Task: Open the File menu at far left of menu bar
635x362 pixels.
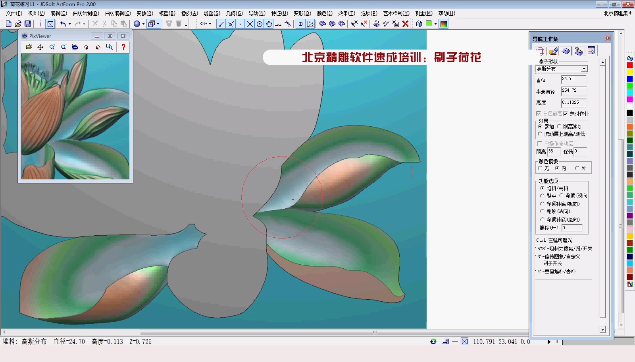Action: (14, 13)
